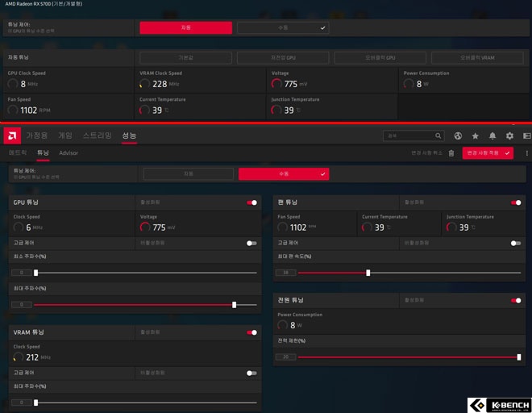This screenshot has height=413, width=532.
Task: Select red 자동 button in upper panel
Action: tap(186, 28)
